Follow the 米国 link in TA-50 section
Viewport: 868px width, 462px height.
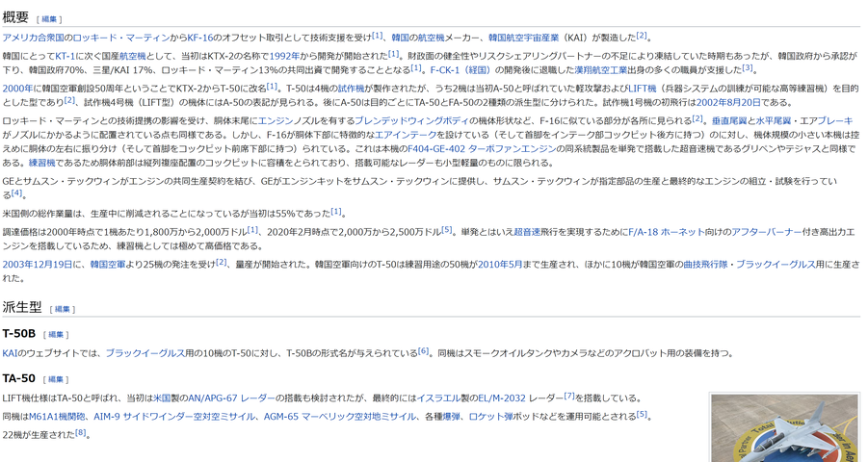tap(162, 398)
